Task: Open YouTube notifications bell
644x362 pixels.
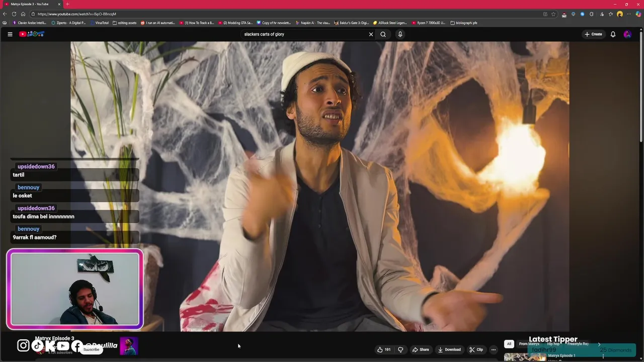Action: [613, 34]
